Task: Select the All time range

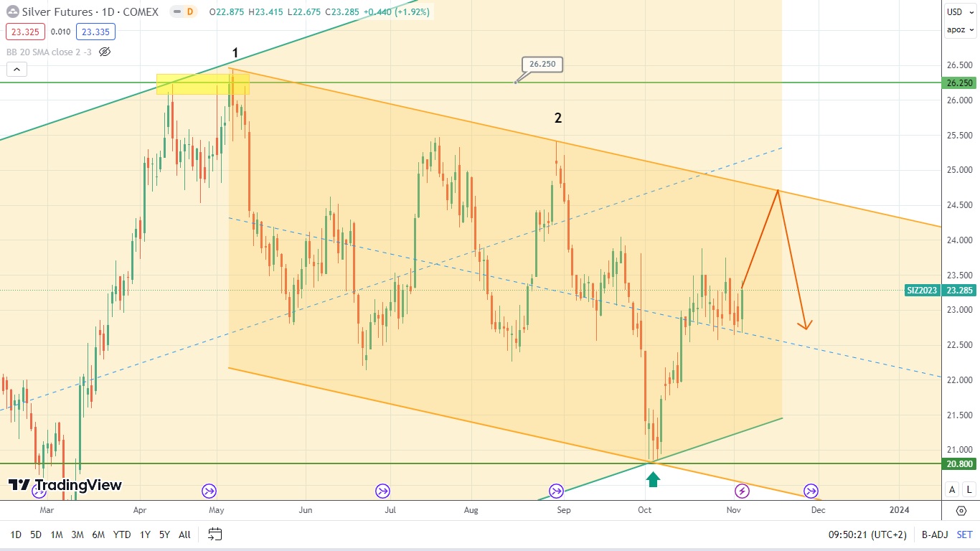Action: (x=184, y=534)
